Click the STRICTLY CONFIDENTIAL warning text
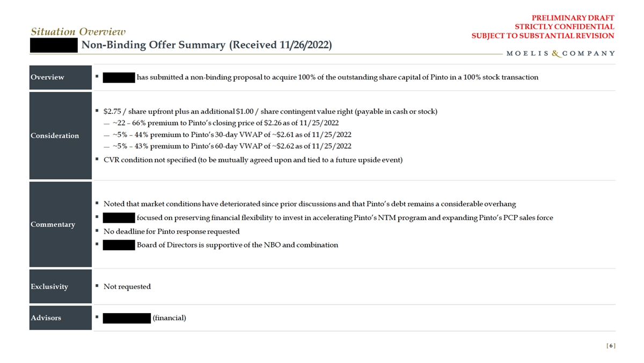This screenshot has height=363, width=644. click(564, 27)
